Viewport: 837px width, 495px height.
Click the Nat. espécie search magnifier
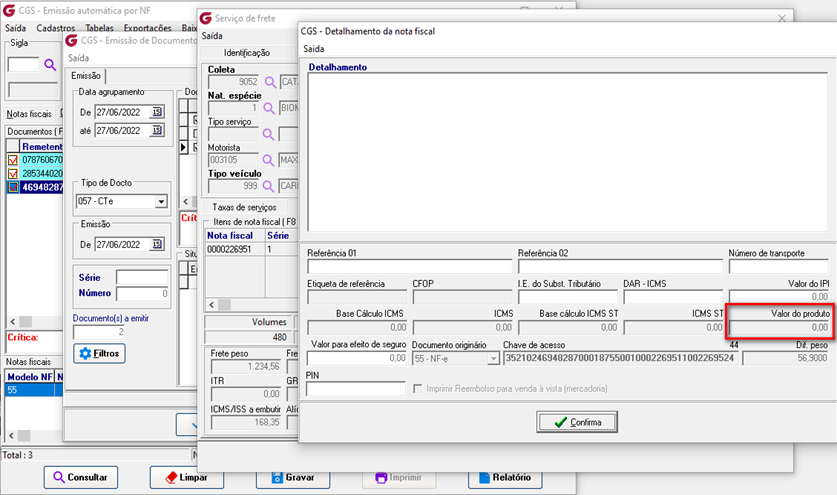coord(269,108)
